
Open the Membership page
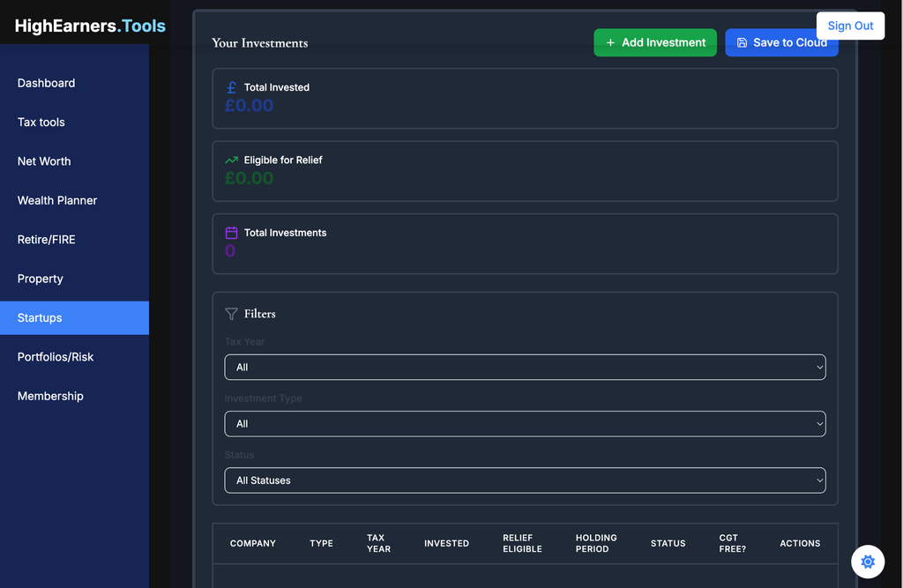click(x=50, y=396)
